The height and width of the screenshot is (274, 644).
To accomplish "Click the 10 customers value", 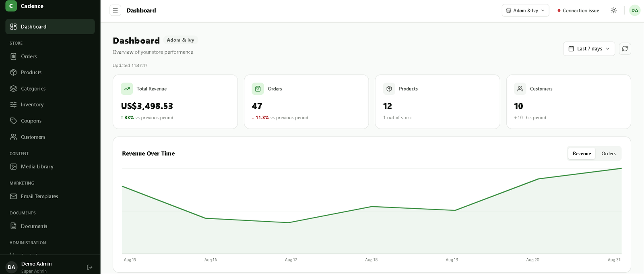I will click(518, 106).
